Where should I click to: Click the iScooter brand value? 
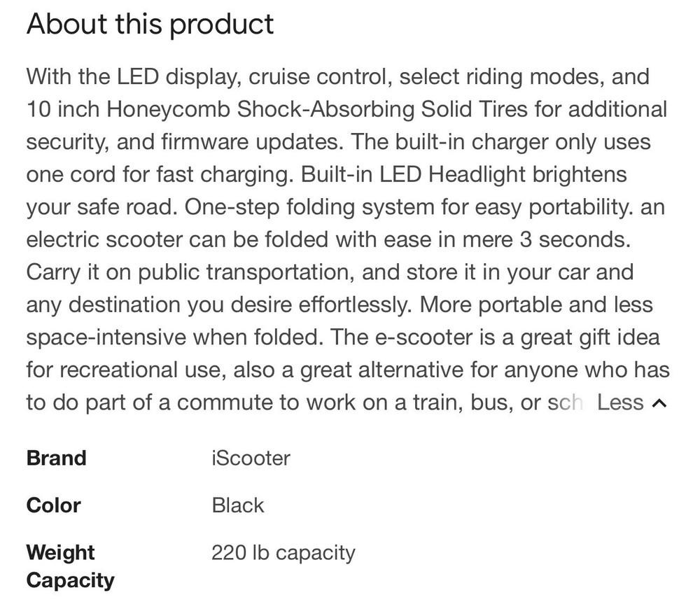pos(251,458)
